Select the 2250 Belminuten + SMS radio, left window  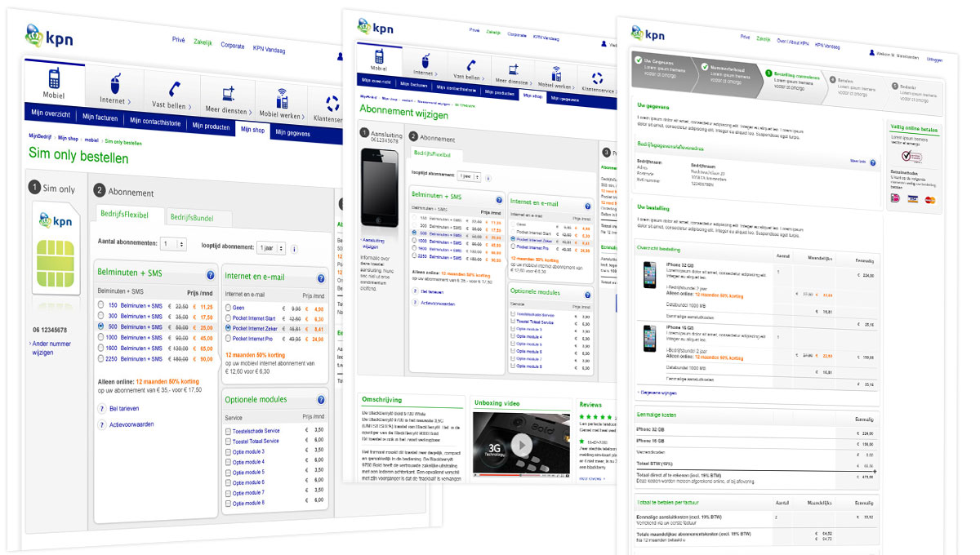pyautogui.click(x=100, y=357)
